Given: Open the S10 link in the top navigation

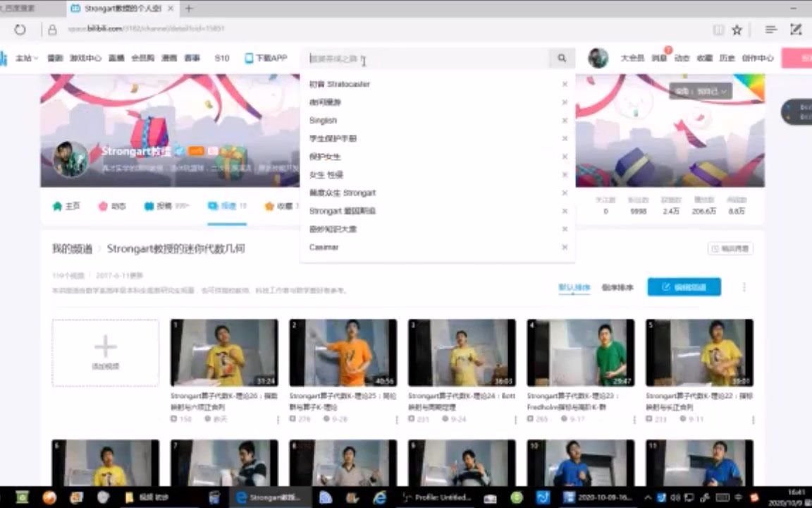Looking at the screenshot, I should point(222,59).
